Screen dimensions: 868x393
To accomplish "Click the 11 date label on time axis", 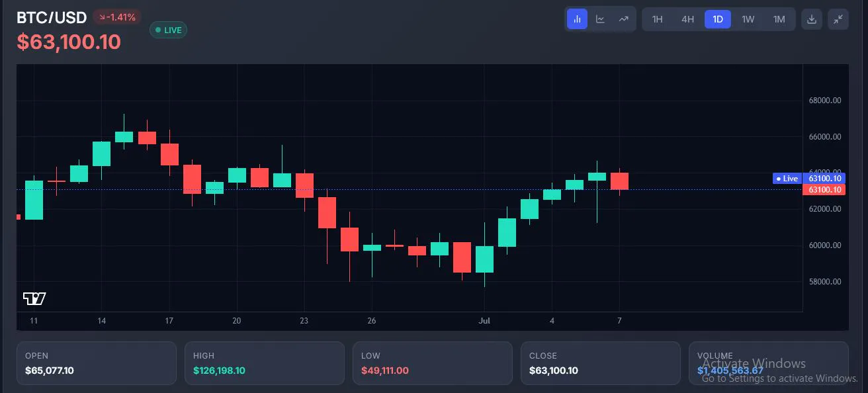I will tap(34, 321).
